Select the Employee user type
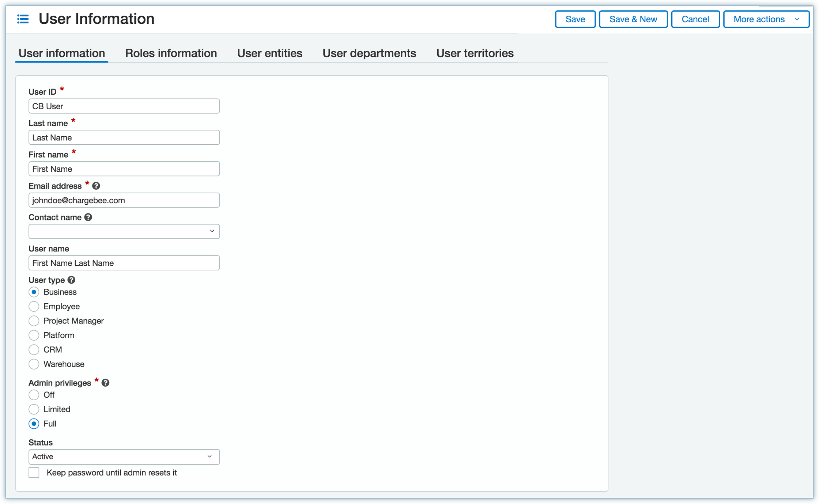The width and height of the screenshot is (819, 504). pos(34,306)
